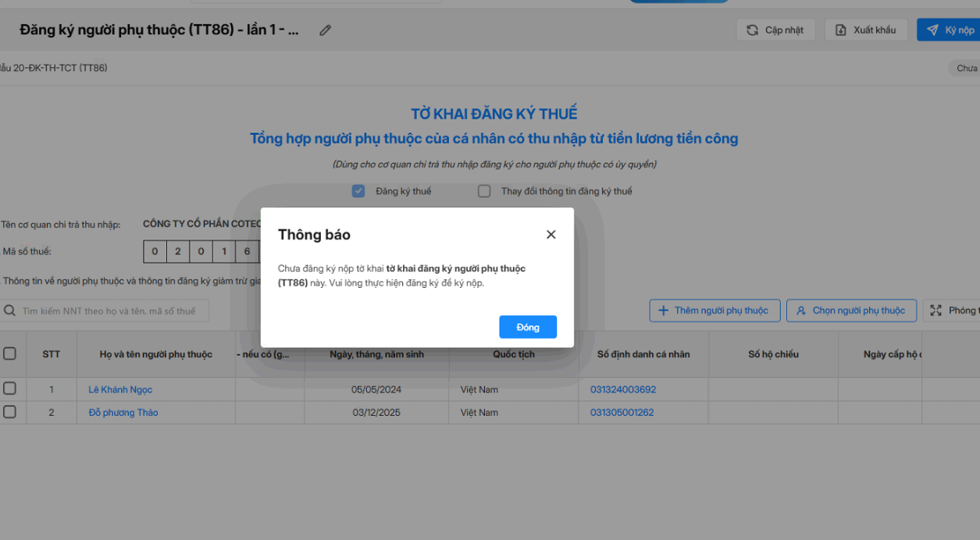Click the Số định danh cá nhân column header
The width and height of the screenshot is (980, 540).
(643, 354)
